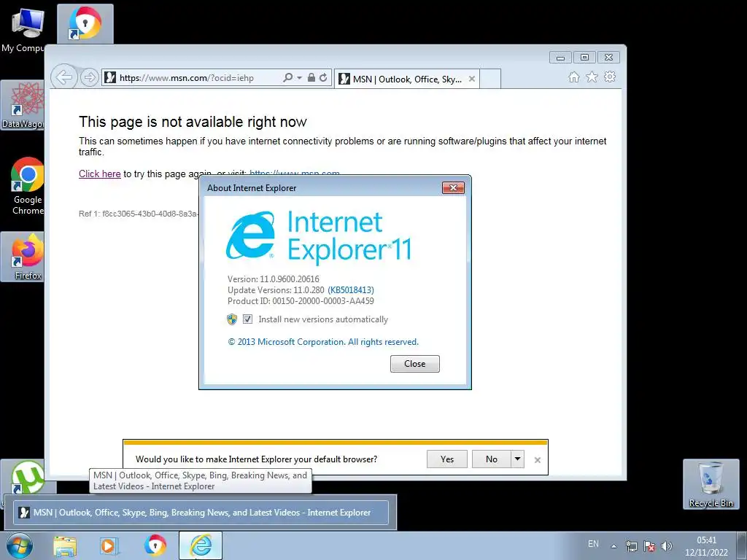Open the Action Center flag icon
This screenshot has height=560, width=747.
click(649, 546)
